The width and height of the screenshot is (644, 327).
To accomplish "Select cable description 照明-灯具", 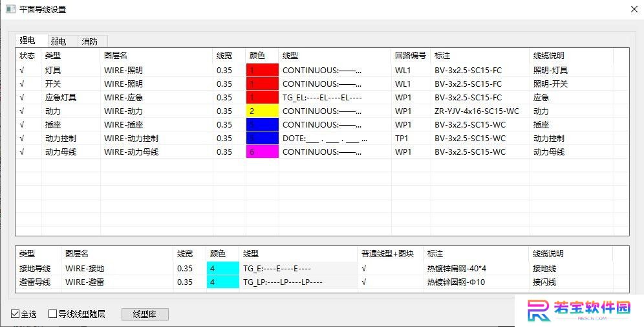I will 550,71.
